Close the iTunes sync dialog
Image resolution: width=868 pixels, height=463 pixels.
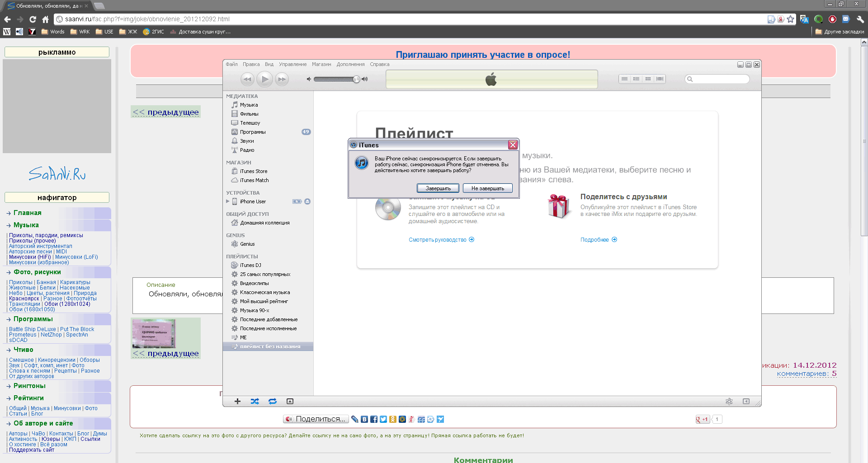(x=513, y=145)
